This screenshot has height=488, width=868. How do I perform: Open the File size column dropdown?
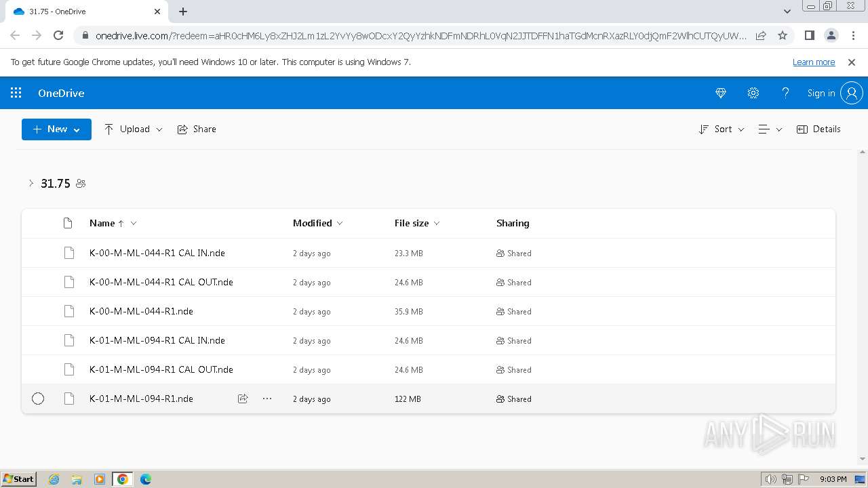(417, 223)
